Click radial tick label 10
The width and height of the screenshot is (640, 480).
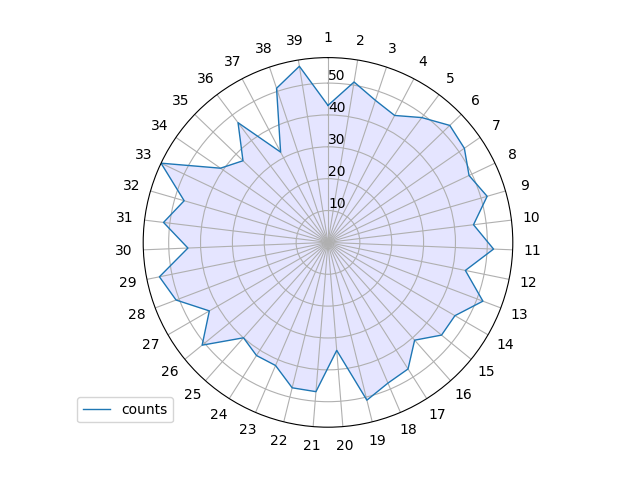coord(337,203)
